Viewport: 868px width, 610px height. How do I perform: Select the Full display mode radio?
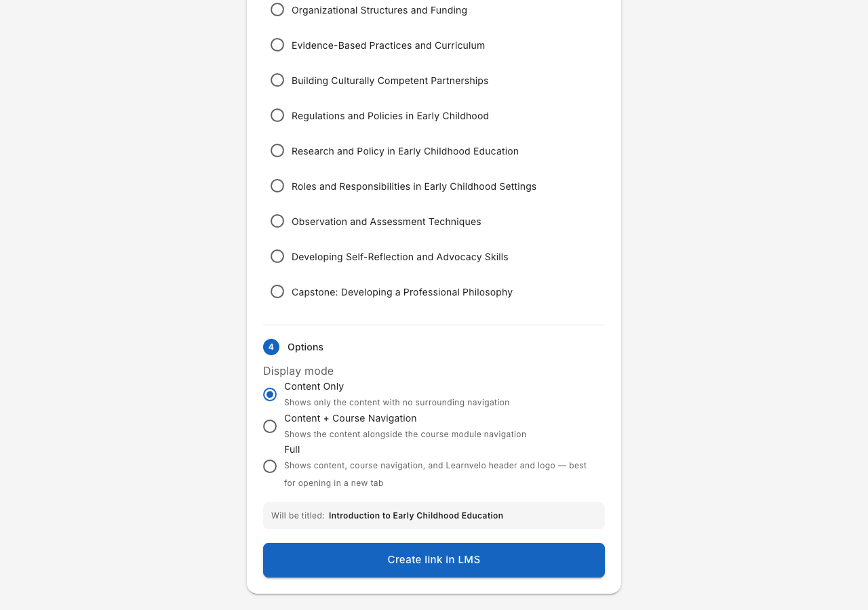270,466
